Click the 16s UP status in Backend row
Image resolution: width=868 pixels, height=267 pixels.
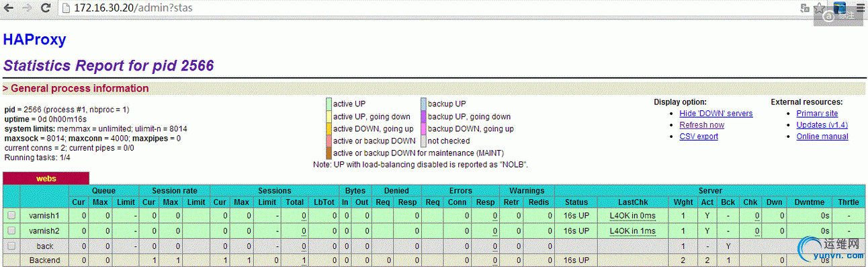click(x=576, y=260)
